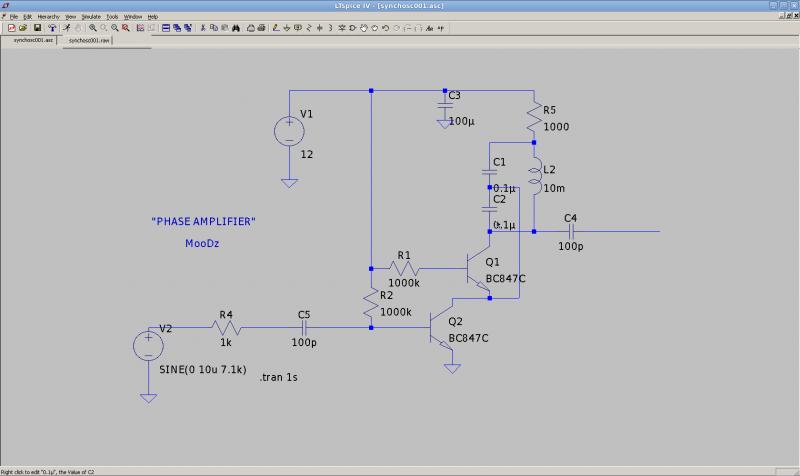Place a diode from the toolbar
800x476 pixels.
(x=341, y=28)
